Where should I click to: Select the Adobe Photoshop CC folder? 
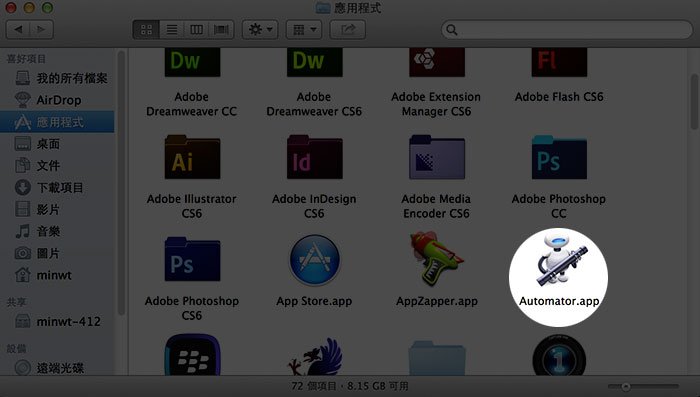[x=559, y=158]
